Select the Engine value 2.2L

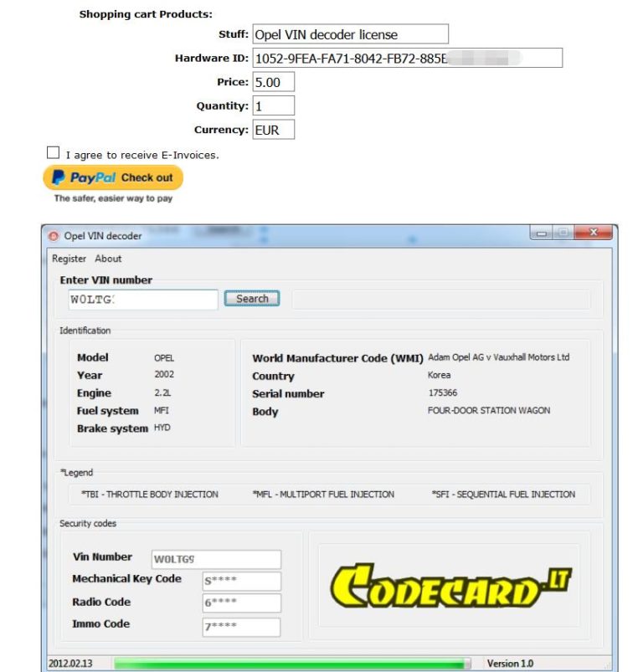pos(162,392)
